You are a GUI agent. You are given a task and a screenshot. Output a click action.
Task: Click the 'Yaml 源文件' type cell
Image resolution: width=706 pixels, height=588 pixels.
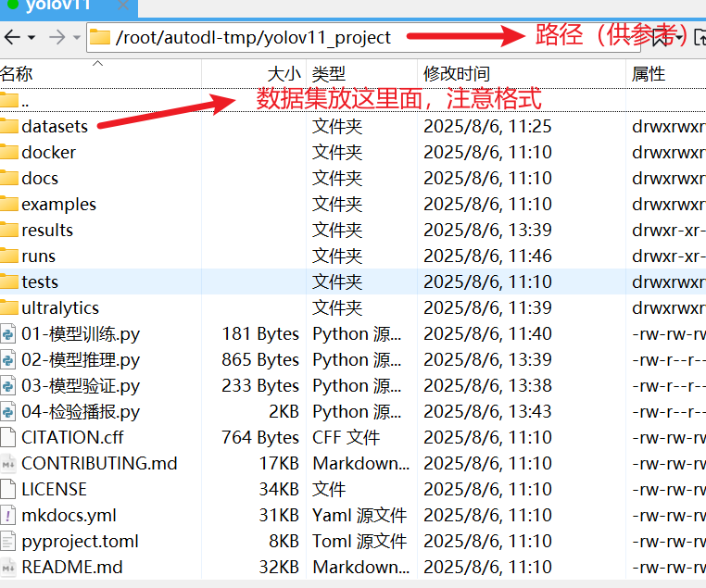[x=359, y=515]
